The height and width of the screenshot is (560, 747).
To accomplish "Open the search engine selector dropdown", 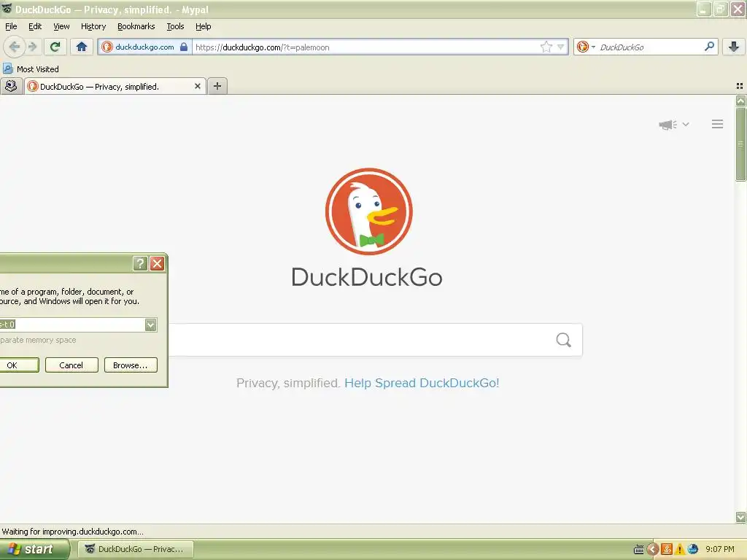I will (586, 47).
